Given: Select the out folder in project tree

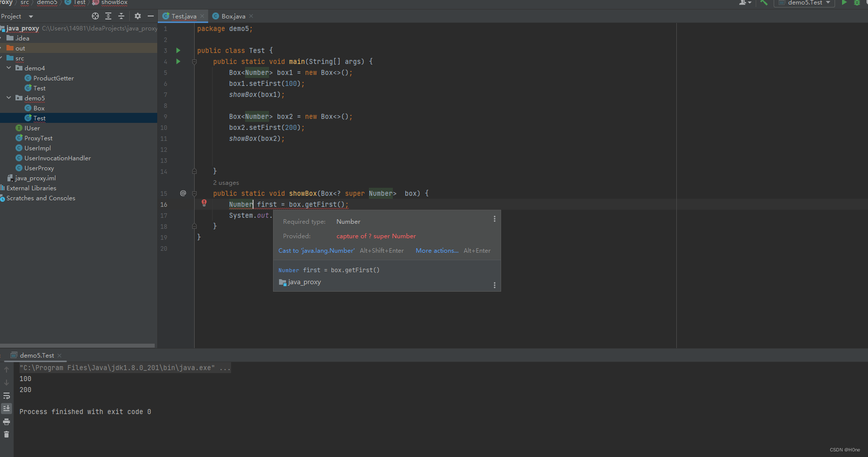Looking at the screenshot, I should tap(20, 48).
